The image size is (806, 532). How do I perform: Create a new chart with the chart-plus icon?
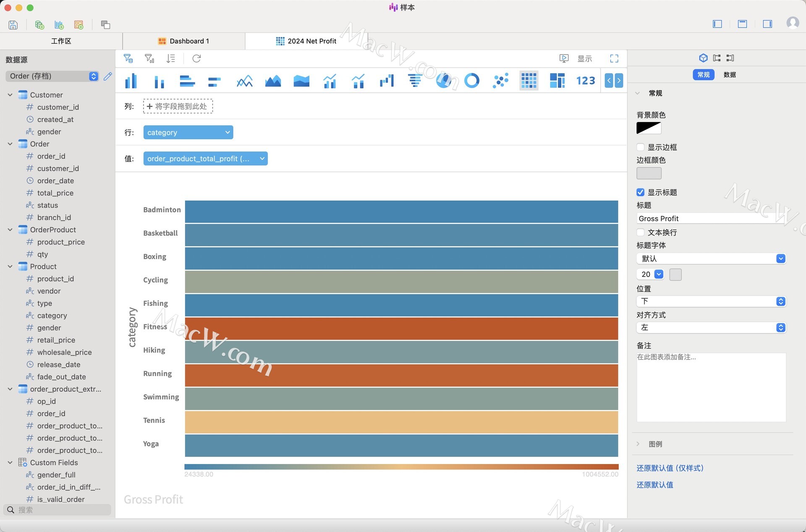[x=59, y=25]
